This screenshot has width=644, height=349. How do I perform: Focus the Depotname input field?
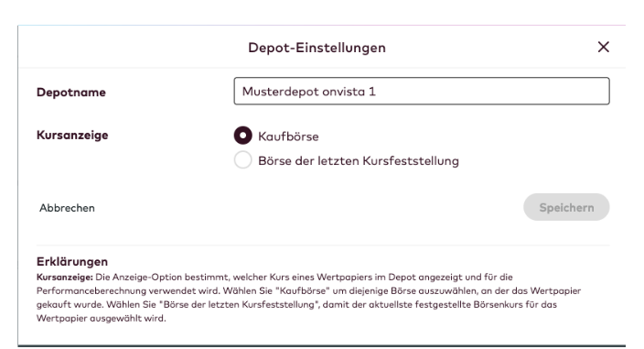(422, 91)
